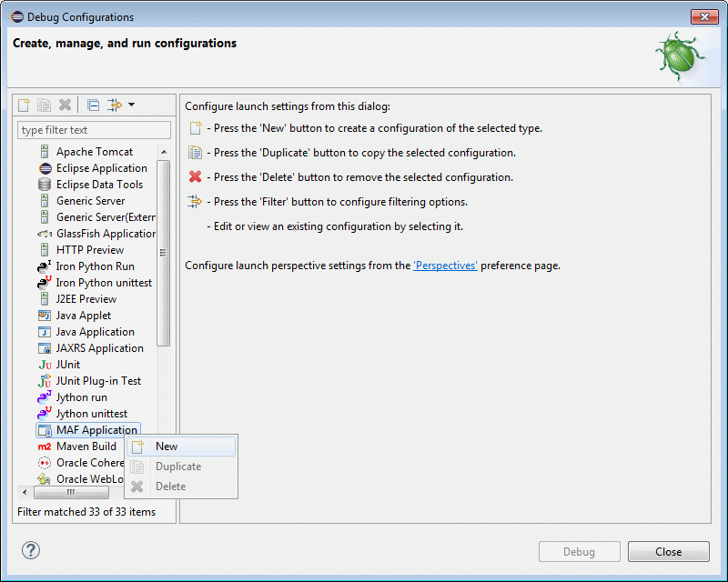The height and width of the screenshot is (582, 728).
Task: Select the Maven Build m2 icon
Action: tap(45, 447)
